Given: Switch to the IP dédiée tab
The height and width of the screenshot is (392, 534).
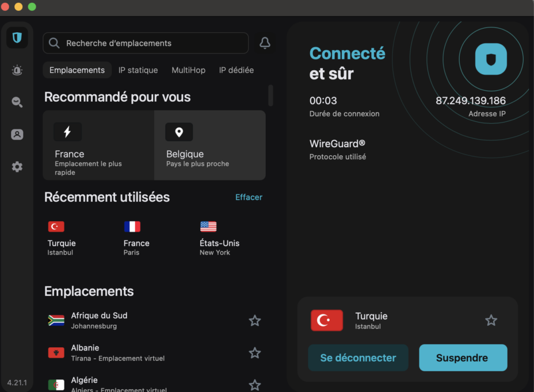Looking at the screenshot, I should pyautogui.click(x=237, y=70).
